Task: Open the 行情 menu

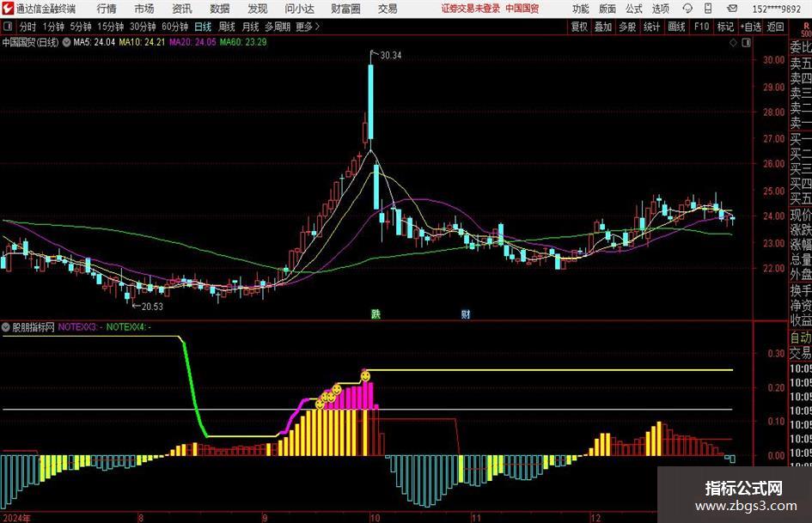Action: coord(107,9)
